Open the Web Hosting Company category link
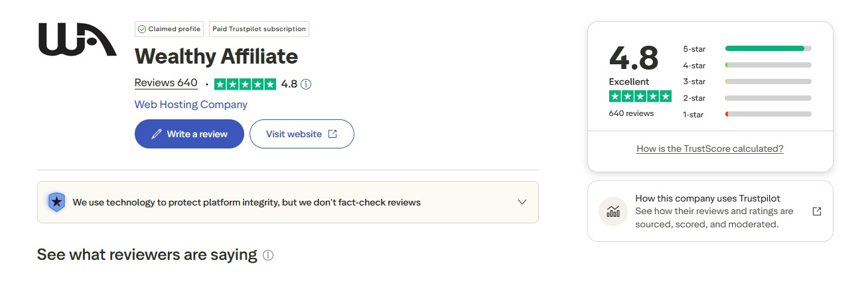Viewport: 868px width, 289px height. click(x=190, y=105)
